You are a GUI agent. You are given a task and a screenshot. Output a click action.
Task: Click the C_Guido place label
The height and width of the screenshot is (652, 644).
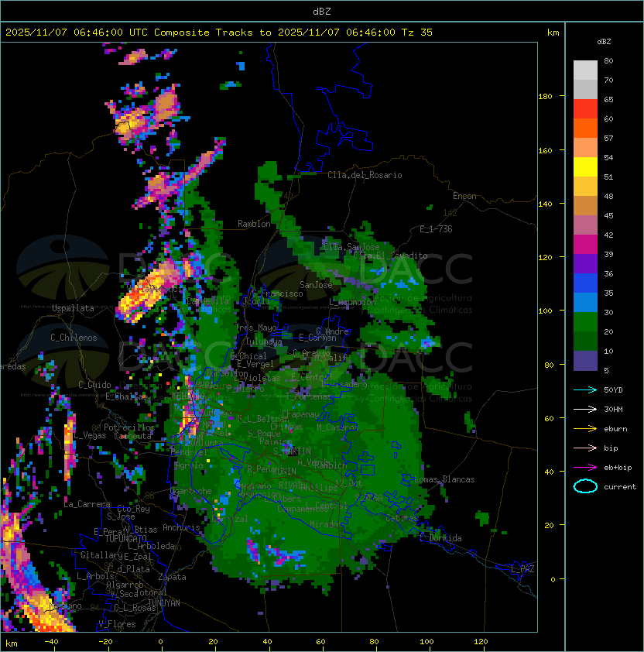pyautogui.click(x=94, y=385)
